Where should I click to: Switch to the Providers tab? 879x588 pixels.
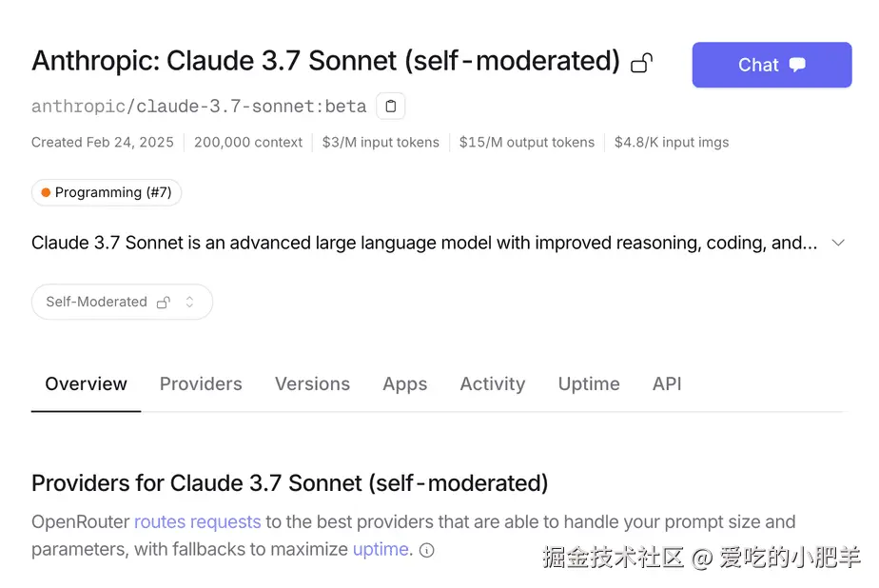[201, 383]
